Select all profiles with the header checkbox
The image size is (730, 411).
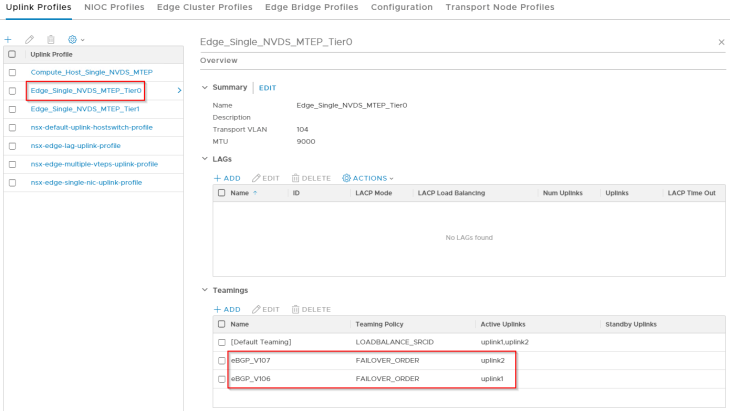pos(12,54)
